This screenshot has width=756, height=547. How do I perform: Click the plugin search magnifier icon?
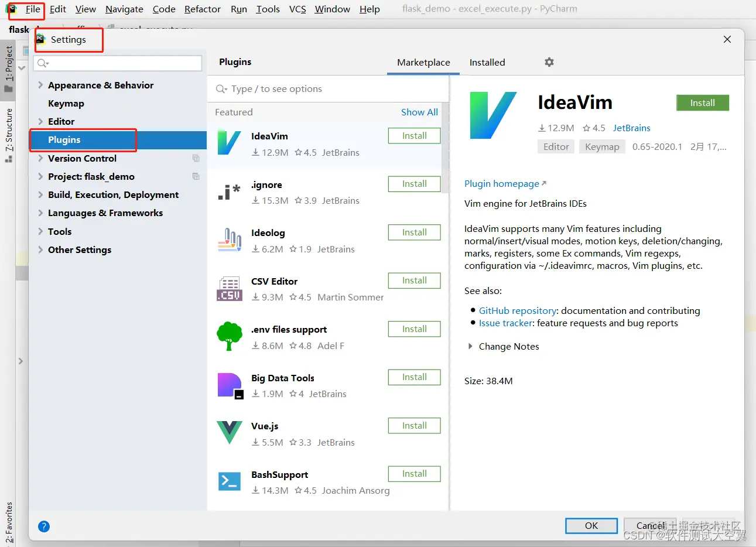(221, 89)
